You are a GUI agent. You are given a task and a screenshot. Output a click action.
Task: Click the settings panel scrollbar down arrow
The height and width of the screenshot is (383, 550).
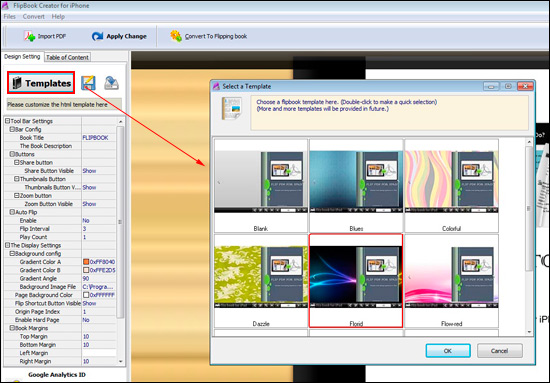pyautogui.click(x=120, y=361)
